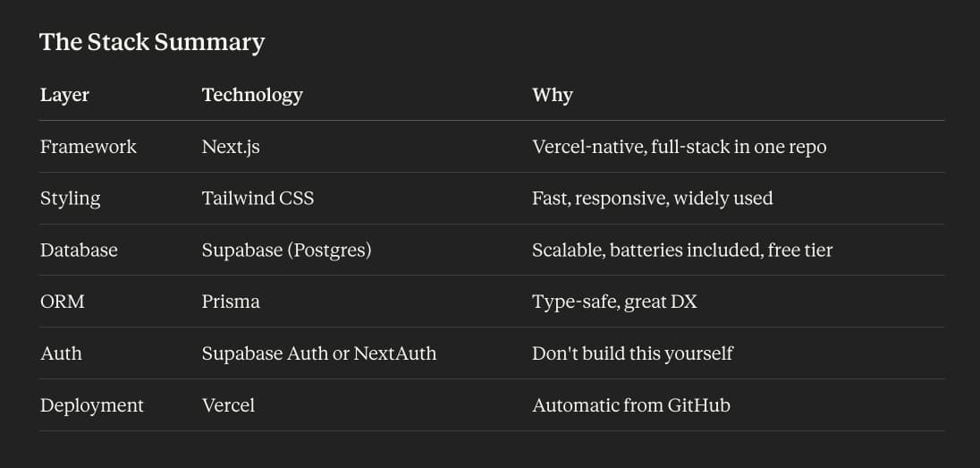The image size is (980, 468).
Task: Click the "Why" column header
Action: (552, 95)
